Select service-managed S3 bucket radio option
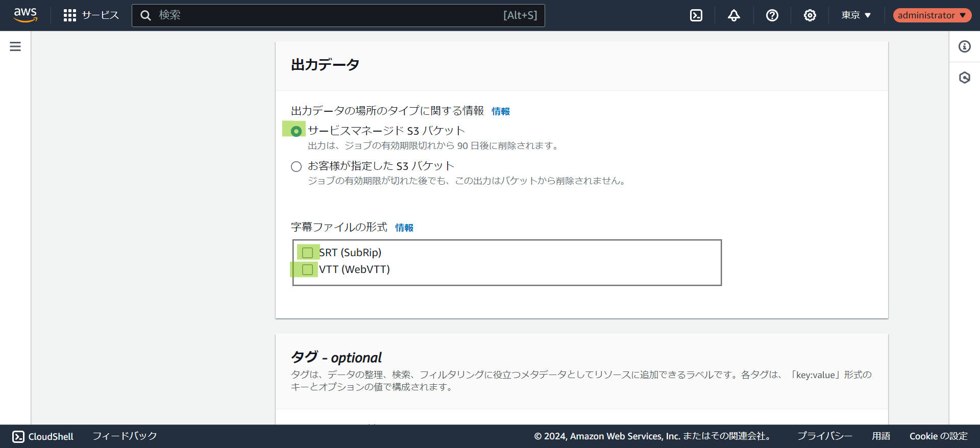 (x=296, y=131)
